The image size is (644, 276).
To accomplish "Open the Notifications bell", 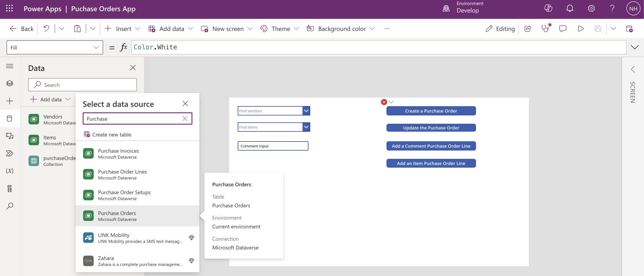I will (x=570, y=8).
